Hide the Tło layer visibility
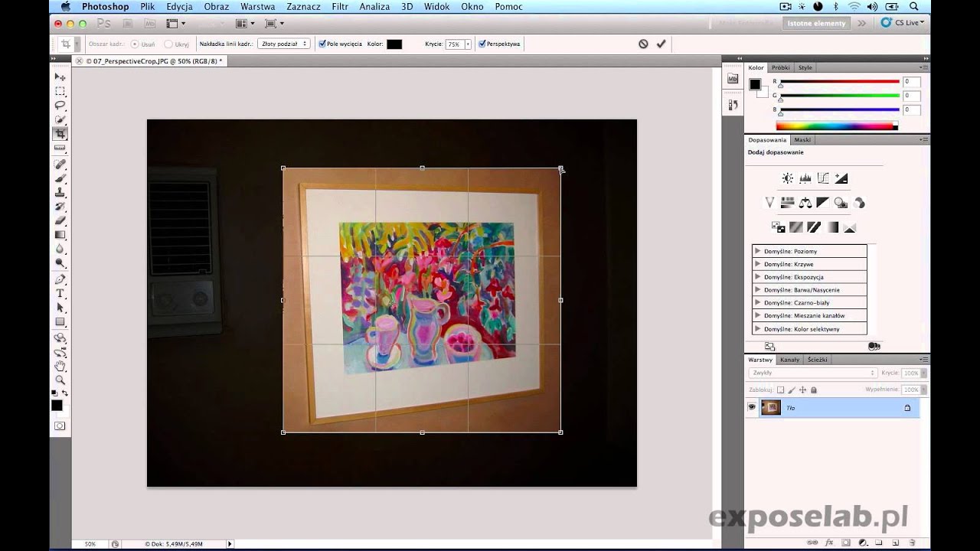 click(752, 407)
